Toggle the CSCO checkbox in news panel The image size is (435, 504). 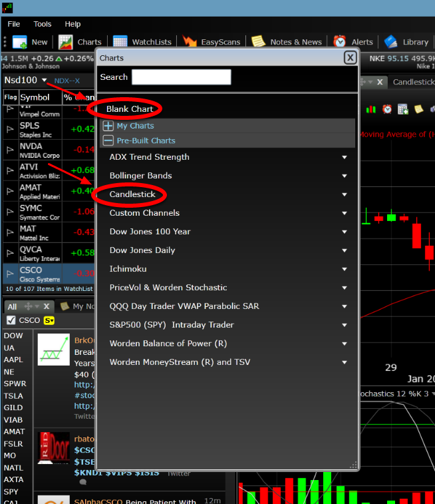(x=11, y=320)
